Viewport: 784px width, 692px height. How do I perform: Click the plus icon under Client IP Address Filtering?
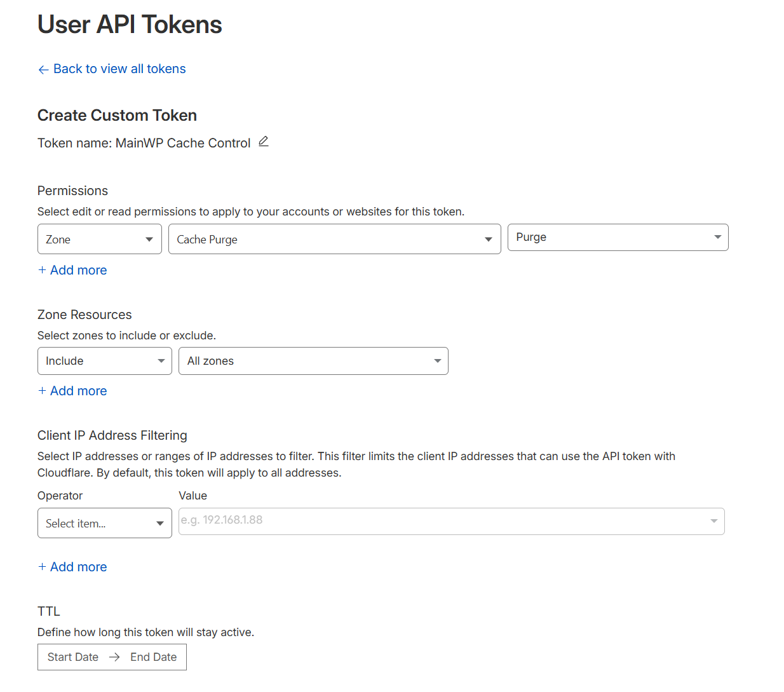[x=42, y=567]
